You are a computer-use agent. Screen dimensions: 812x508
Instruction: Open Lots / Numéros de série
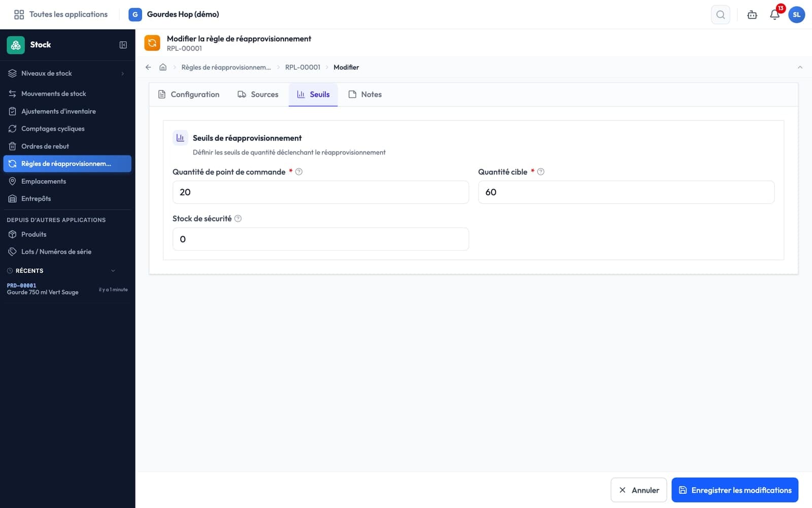click(x=67, y=251)
